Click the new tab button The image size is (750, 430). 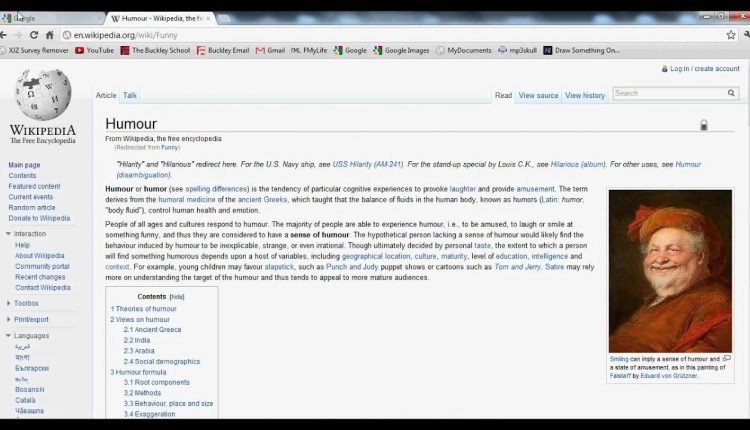224,18
